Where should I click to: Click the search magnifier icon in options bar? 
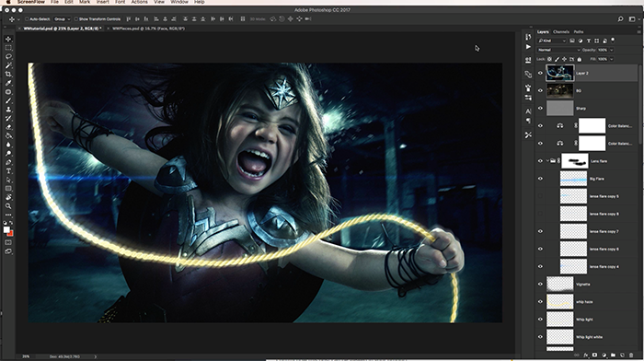pyautogui.click(x=620, y=19)
